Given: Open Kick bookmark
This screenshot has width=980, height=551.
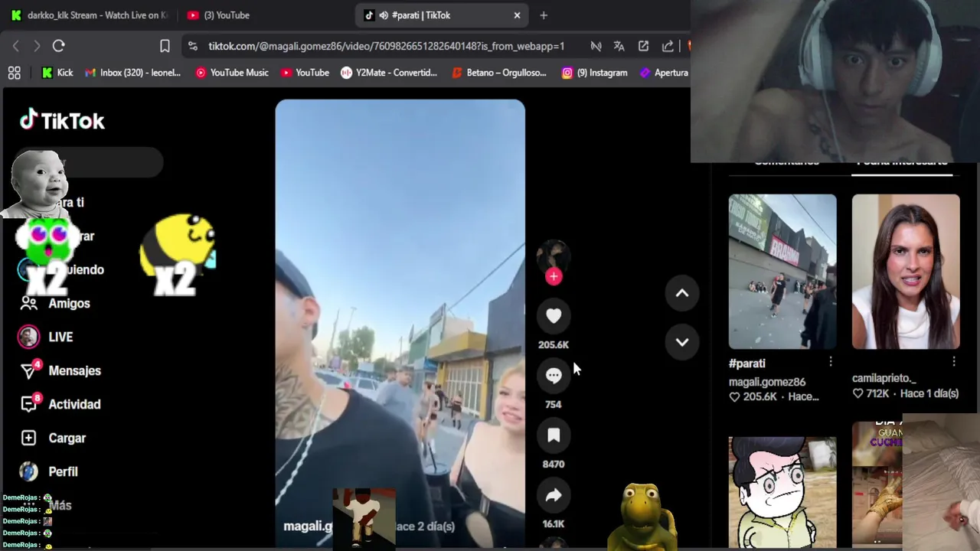Looking at the screenshot, I should (x=57, y=73).
